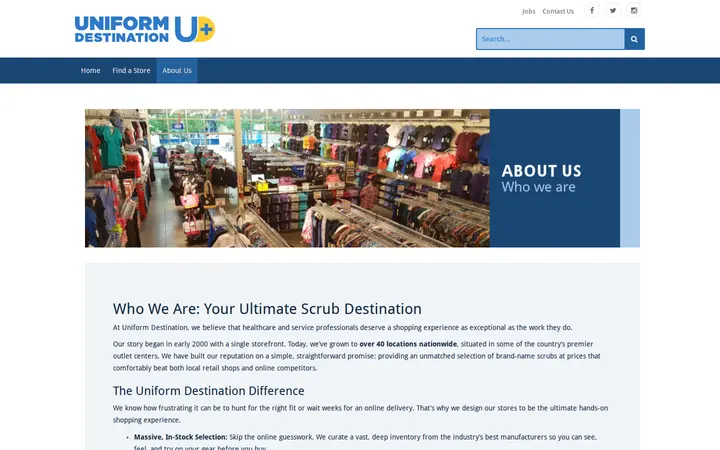Click heading 'Who We Are: Your Ultimate Scrub Destination'
720x450 pixels.
[x=267, y=309]
